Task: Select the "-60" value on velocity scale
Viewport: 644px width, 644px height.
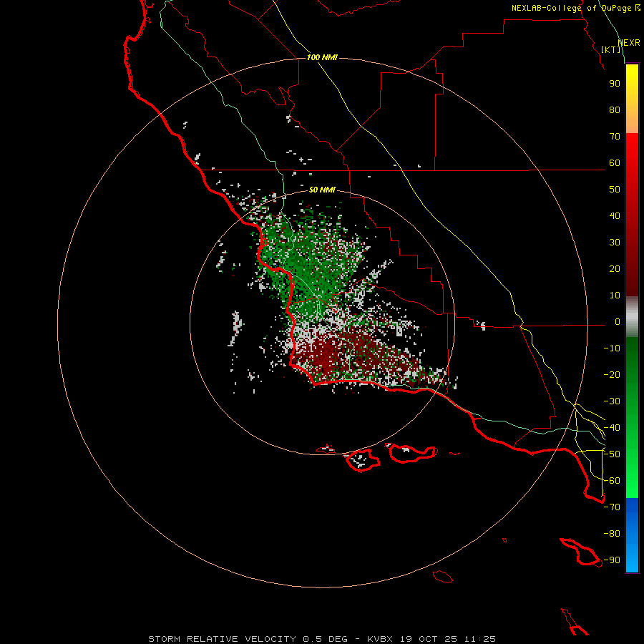Action: click(612, 481)
